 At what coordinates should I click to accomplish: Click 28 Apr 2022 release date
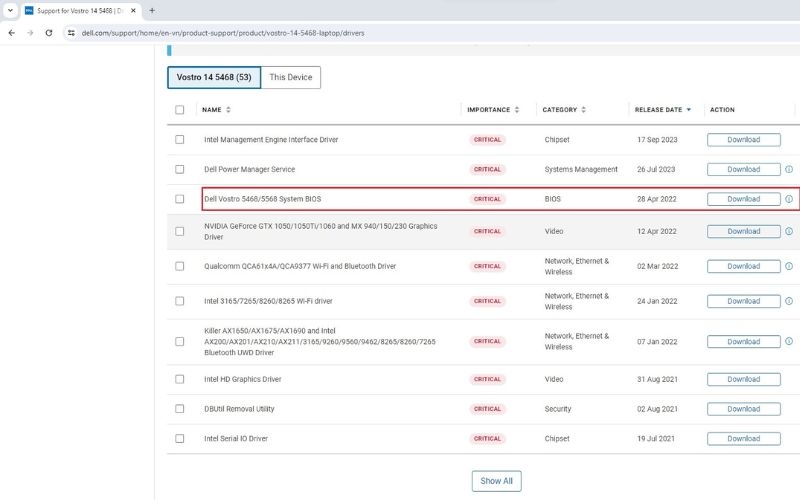(x=657, y=199)
